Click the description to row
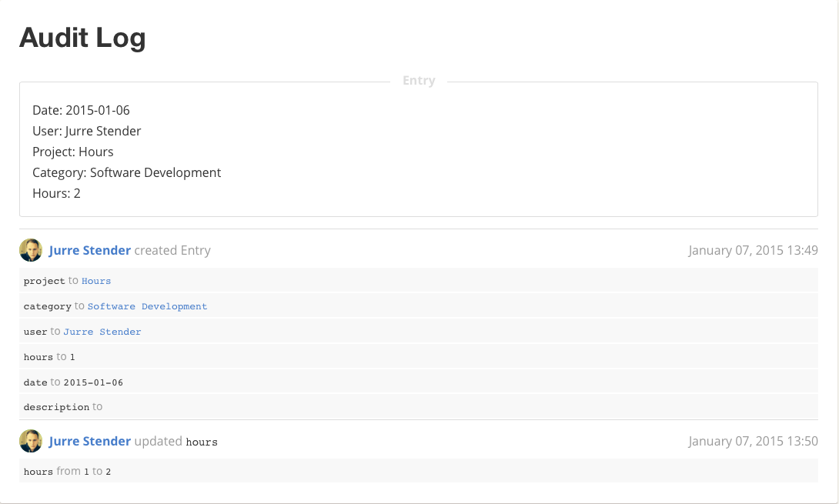 [419, 406]
